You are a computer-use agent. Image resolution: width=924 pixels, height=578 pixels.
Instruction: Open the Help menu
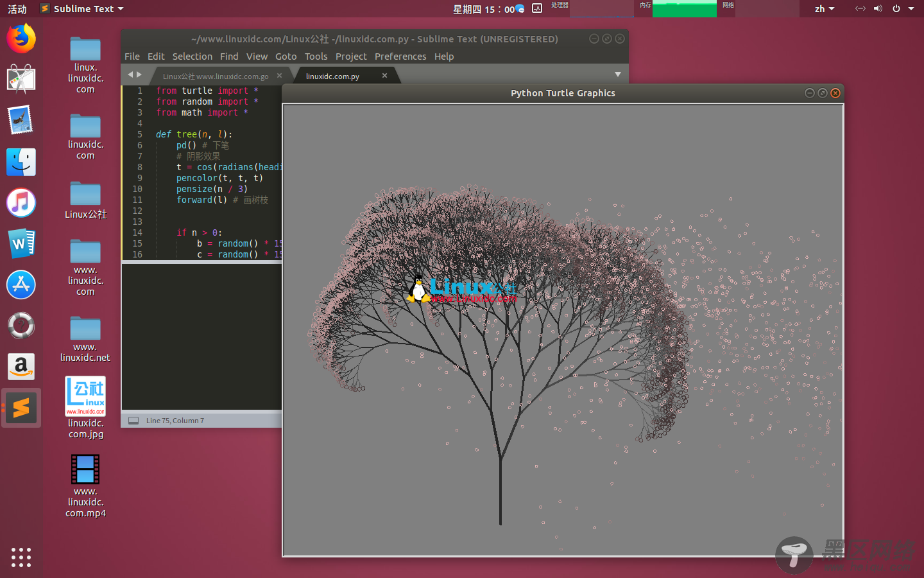[x=444, y=57]
